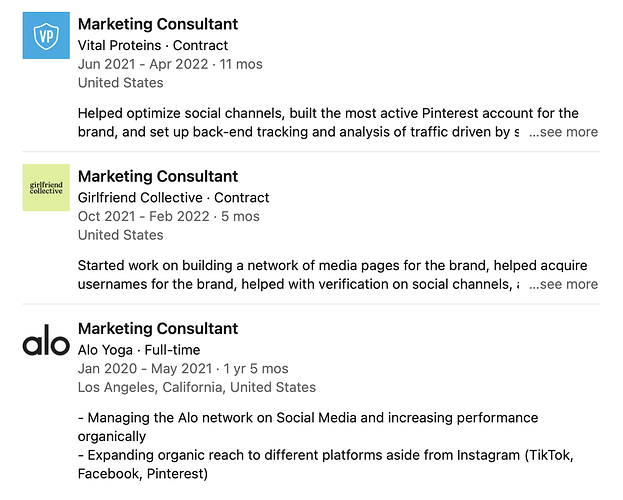Viewport: 623px width, 500px height.
Task: Click the Alo Yoga · Full-time company line
Action: pyautogui.click(x=139, y=350)
